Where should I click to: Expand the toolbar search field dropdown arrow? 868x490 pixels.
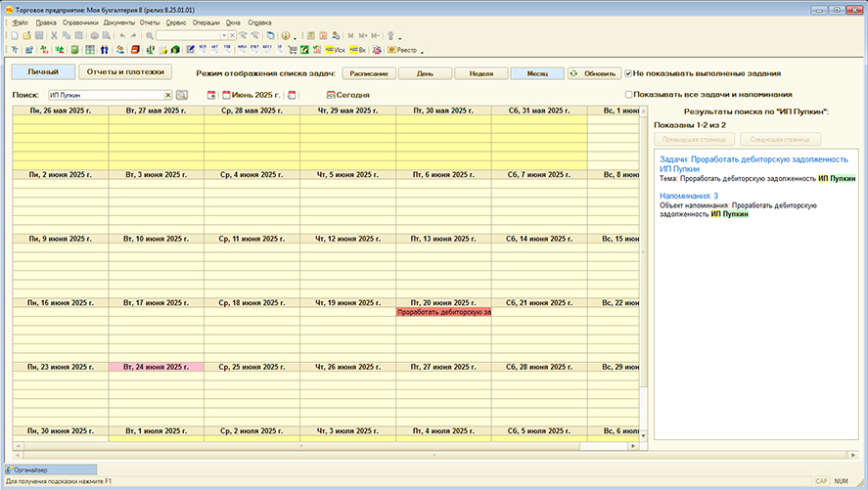pos(223,35)
